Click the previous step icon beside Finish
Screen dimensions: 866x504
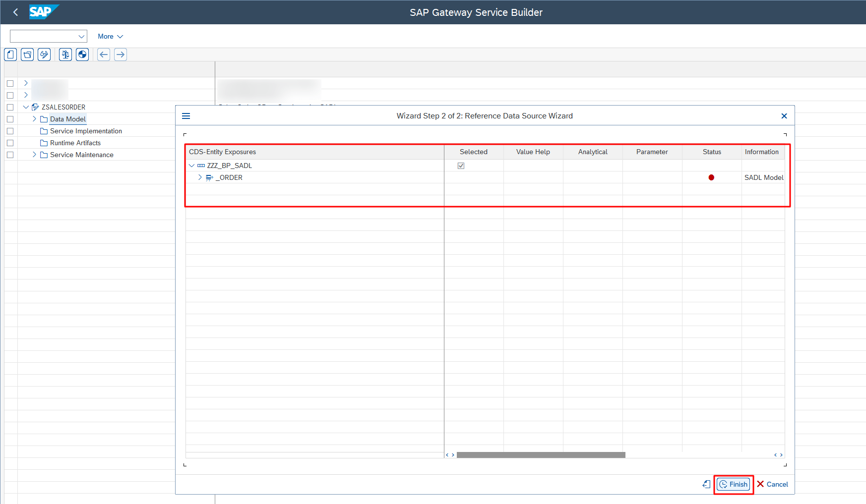click(707, 484)
